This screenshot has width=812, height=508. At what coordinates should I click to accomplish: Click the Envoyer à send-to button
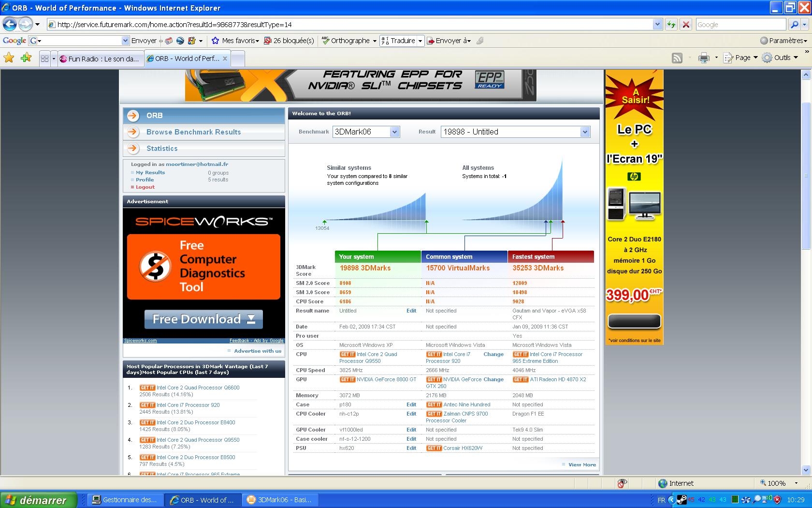[x=450, y=41]
